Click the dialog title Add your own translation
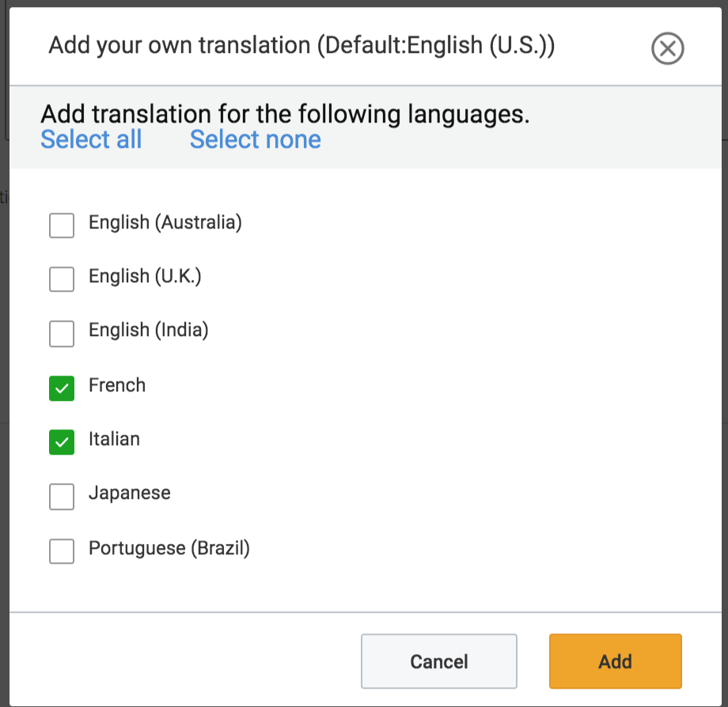 (x=301, y=45)
